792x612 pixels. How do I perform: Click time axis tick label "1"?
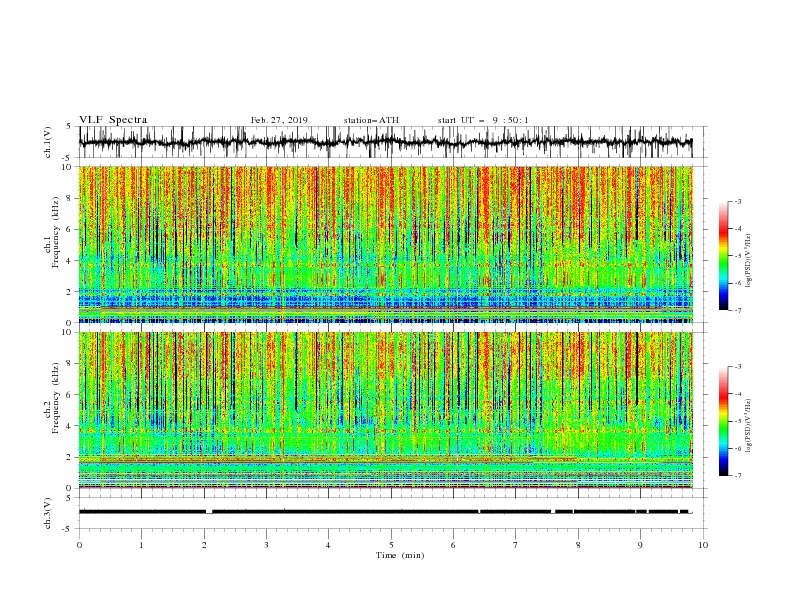pyautogui.click(x=141, y=545)
